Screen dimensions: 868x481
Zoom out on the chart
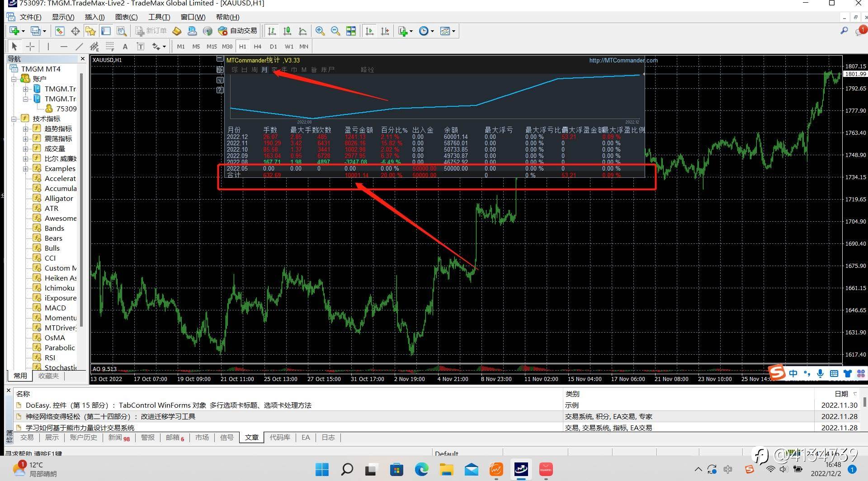(x=335, y=31)
